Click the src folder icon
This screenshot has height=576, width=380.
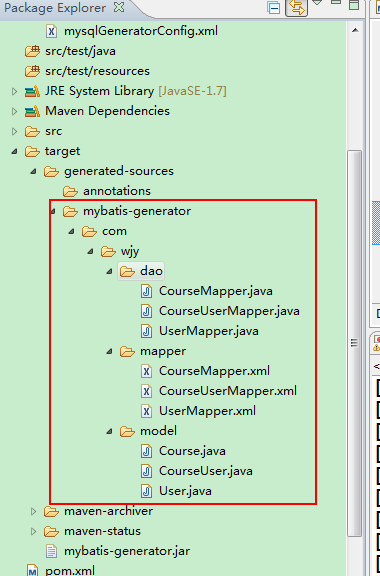32,131
